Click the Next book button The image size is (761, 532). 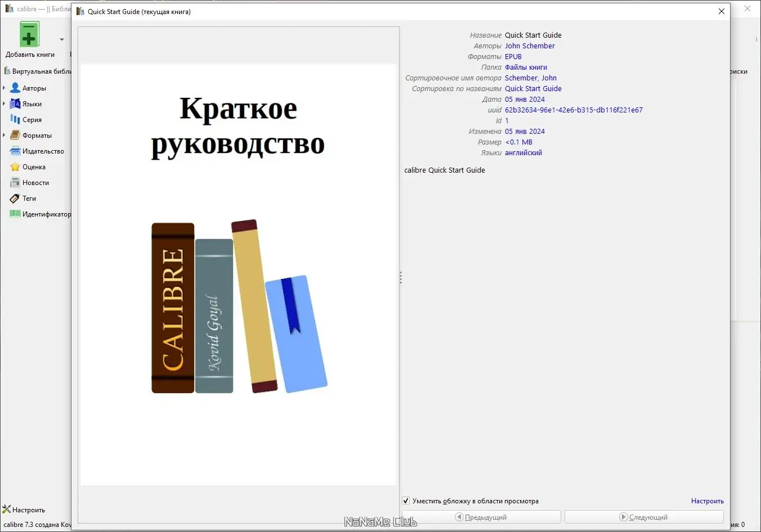(644, 517)
